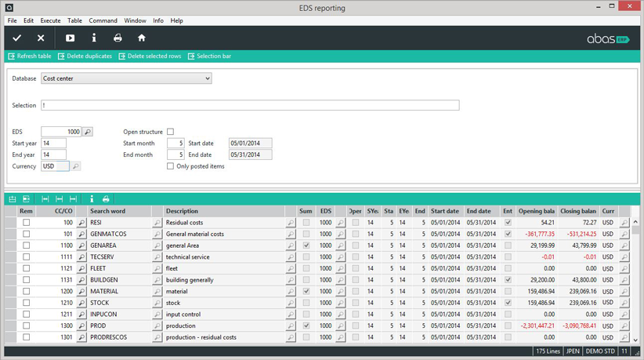Uncheck Sum box in MATERIAL row
The image size is (644, 360).
[306, 291]
